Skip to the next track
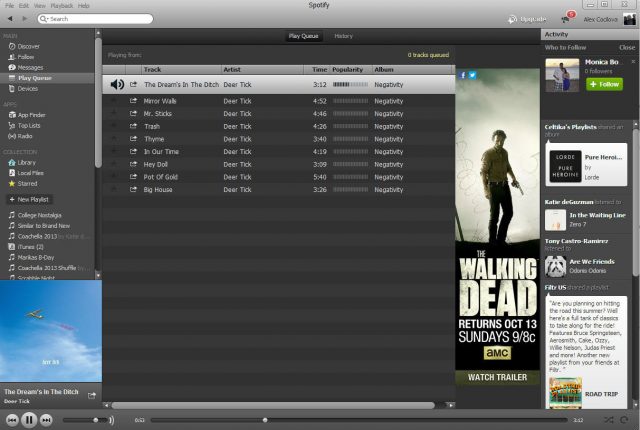 coord(47,420)
